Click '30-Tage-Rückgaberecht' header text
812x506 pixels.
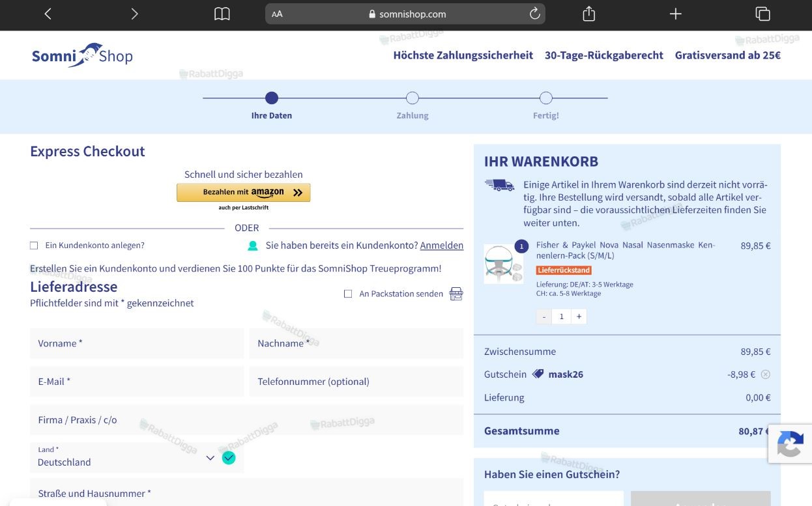coord(604,55)
